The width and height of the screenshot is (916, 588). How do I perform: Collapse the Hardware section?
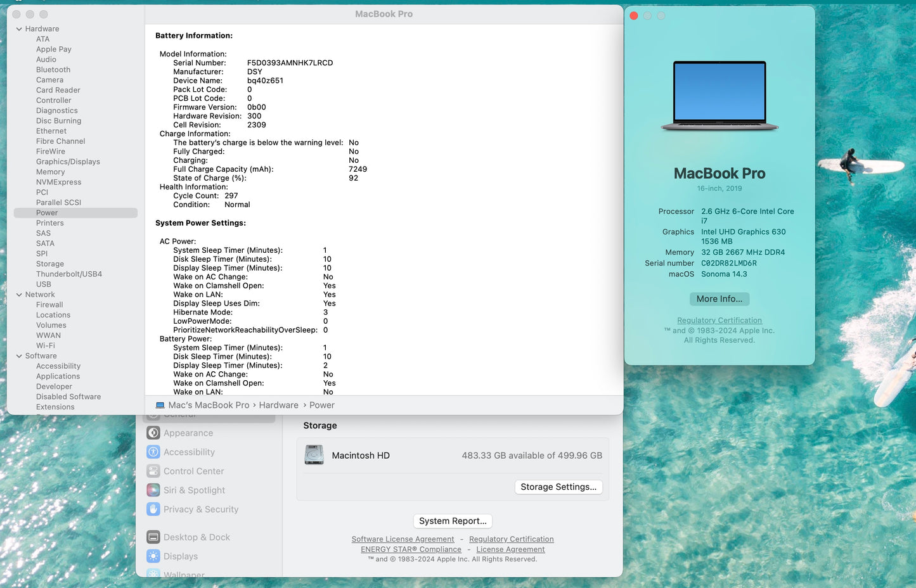click(18, 29)
